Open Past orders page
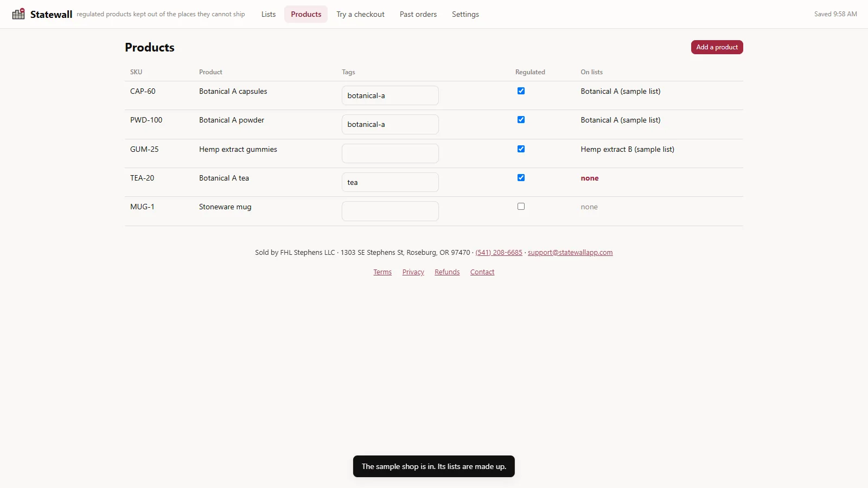The width and height of the screenshot is (868, 488). click(x=418, y=14)
